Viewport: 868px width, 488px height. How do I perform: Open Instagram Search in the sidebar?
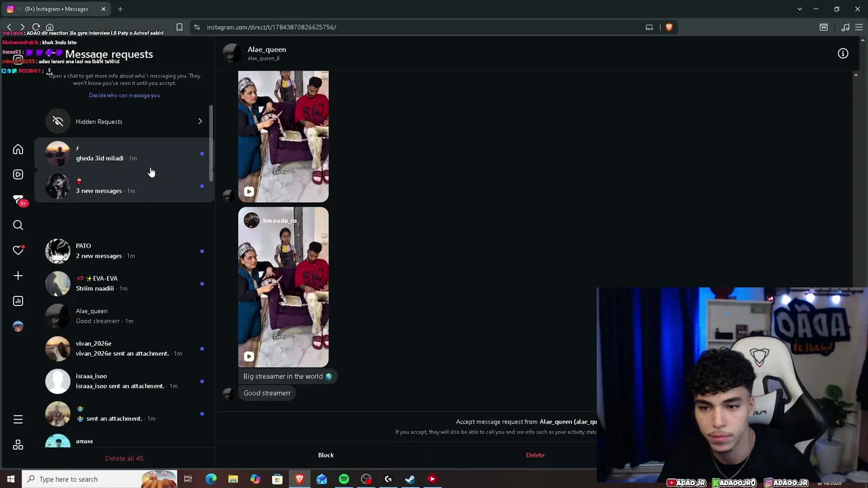point(18,225)
